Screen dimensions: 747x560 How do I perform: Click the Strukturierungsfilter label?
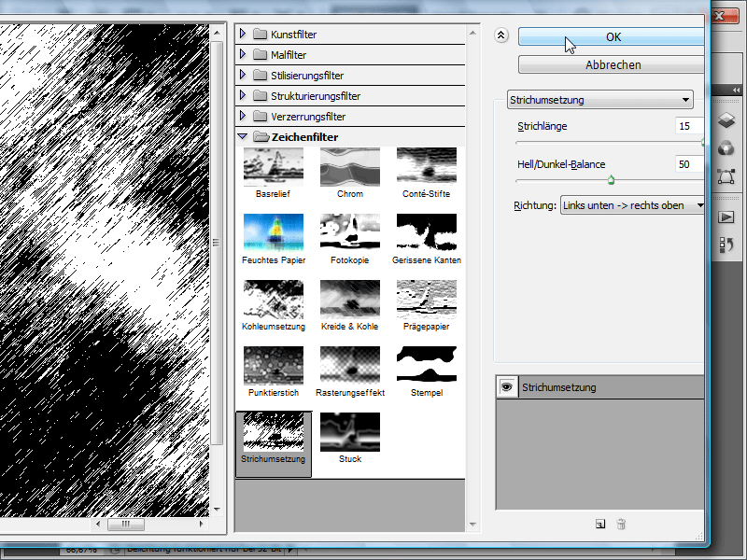(316, 96)
